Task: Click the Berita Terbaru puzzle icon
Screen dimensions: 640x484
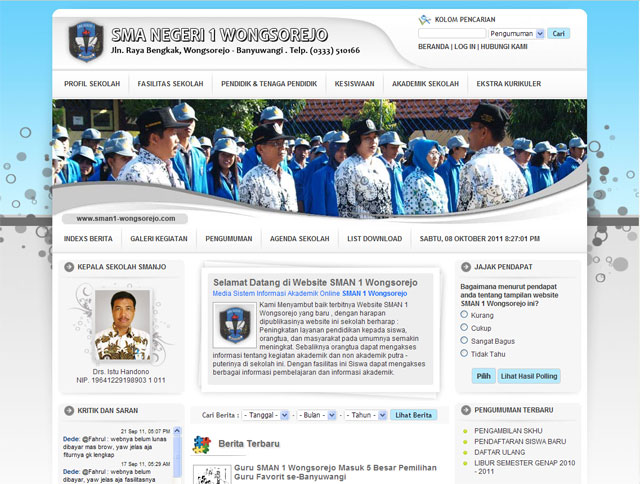Action: tap(201, 444)
